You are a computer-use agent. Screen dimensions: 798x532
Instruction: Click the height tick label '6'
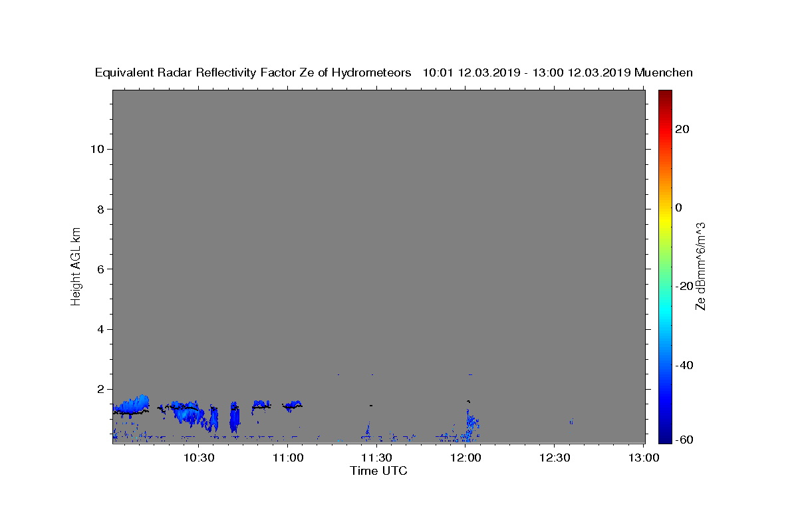pyautogui.click(x=100, y=269)
